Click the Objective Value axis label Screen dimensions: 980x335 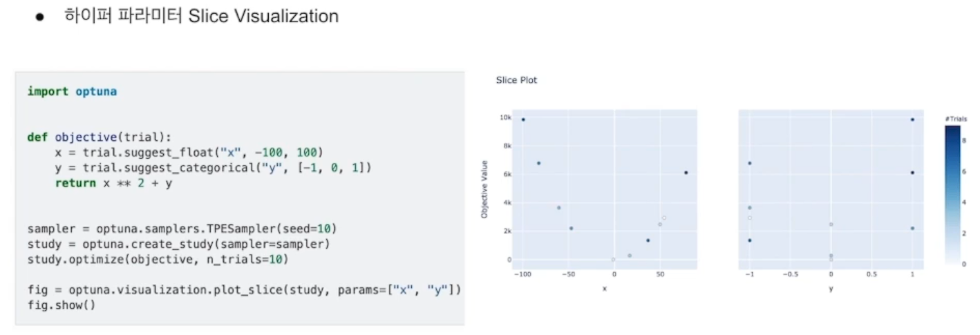click(x=484, y=187)
